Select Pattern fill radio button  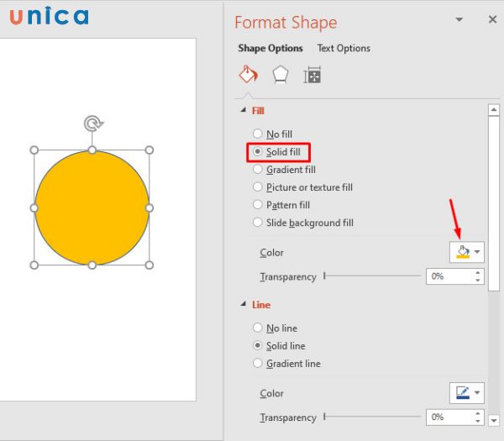point(258,204)
